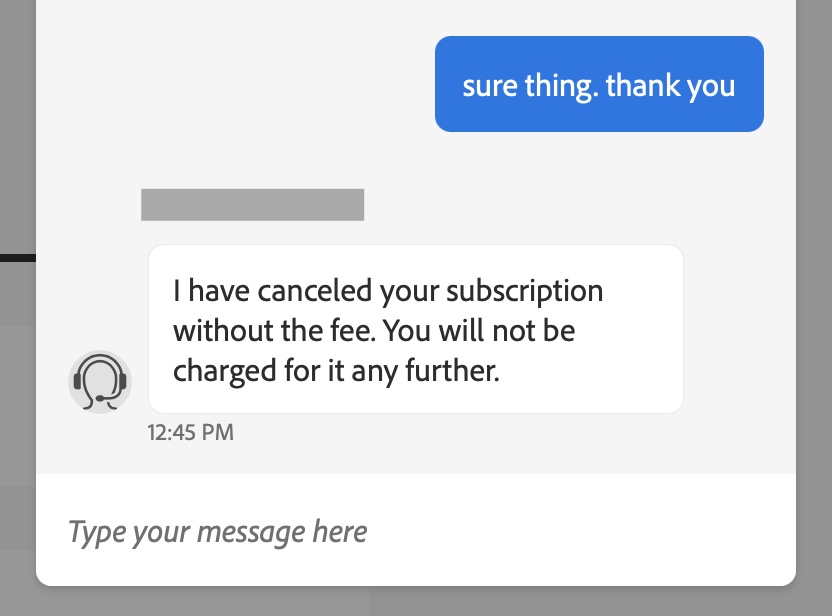The width and height of the screenshot is (832, 616).
Task: Click dimmed background right of chat panel
Action: click(x=814, y=300)
